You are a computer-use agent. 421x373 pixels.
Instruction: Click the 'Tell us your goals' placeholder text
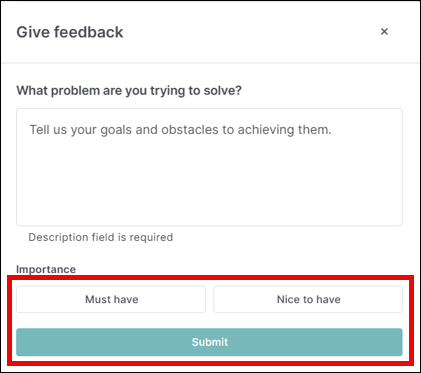181,130
